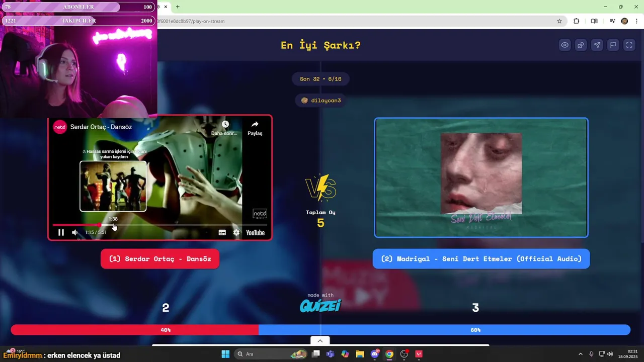Seek the YouTube video progress bar
Screen dimensions: 644x362
coord(160,225)
